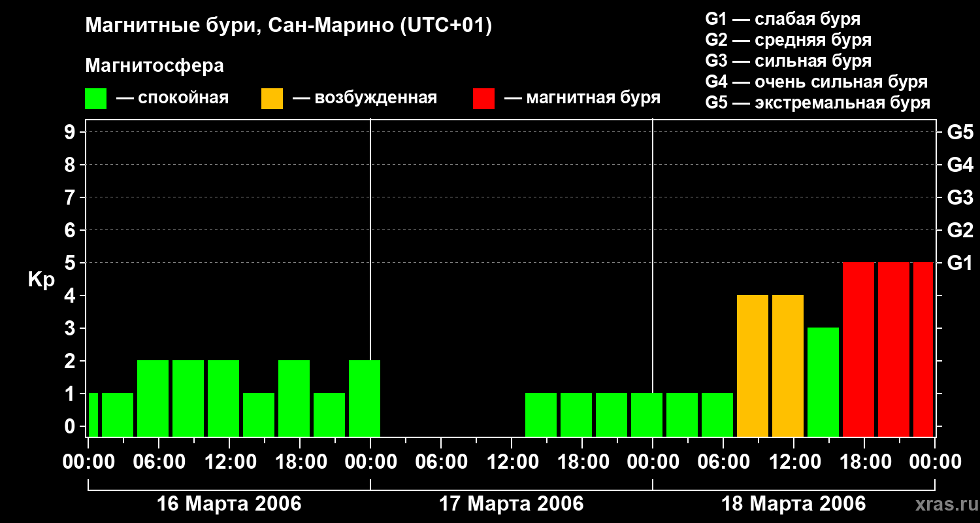Click the right-axis 'G1' scale label
The height and width of the screenshot is (523, 980).
[960, 263]
